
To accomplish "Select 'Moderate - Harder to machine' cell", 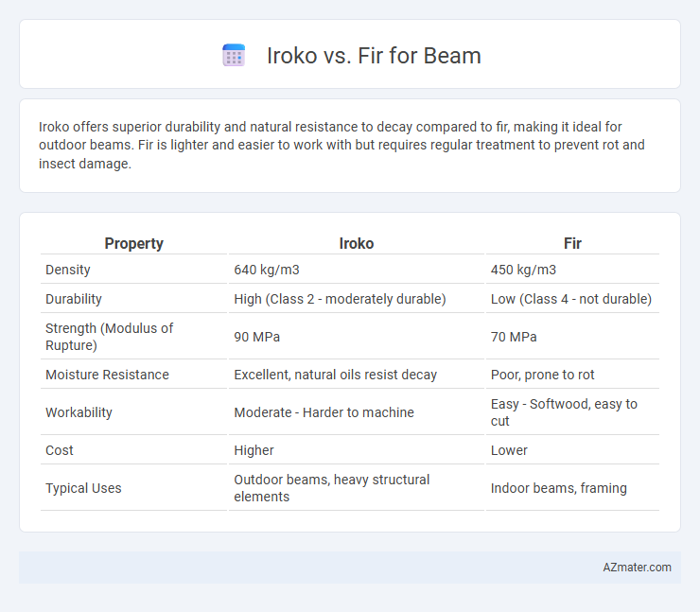I will (x=324, y=412).
